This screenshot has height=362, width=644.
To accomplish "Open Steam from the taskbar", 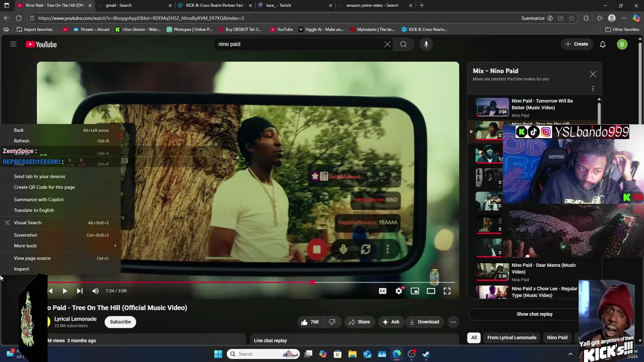I will pyautogui.click(x=426, y=354).
